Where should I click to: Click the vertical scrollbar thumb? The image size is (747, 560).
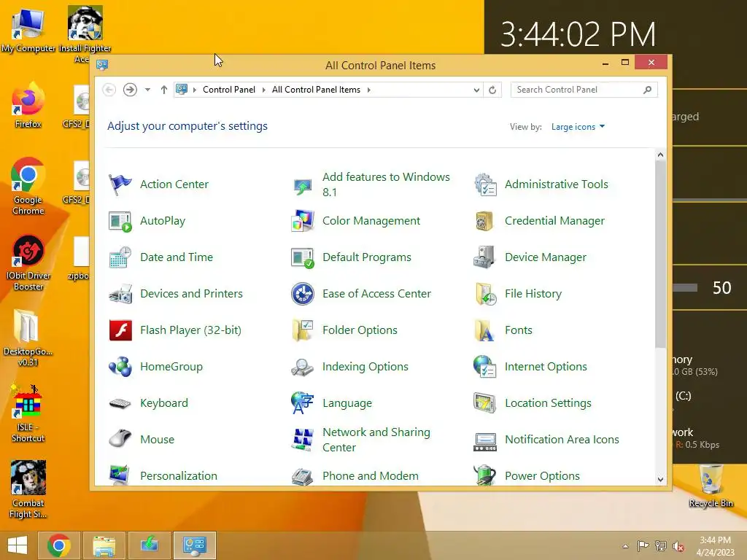coord(660,254)
